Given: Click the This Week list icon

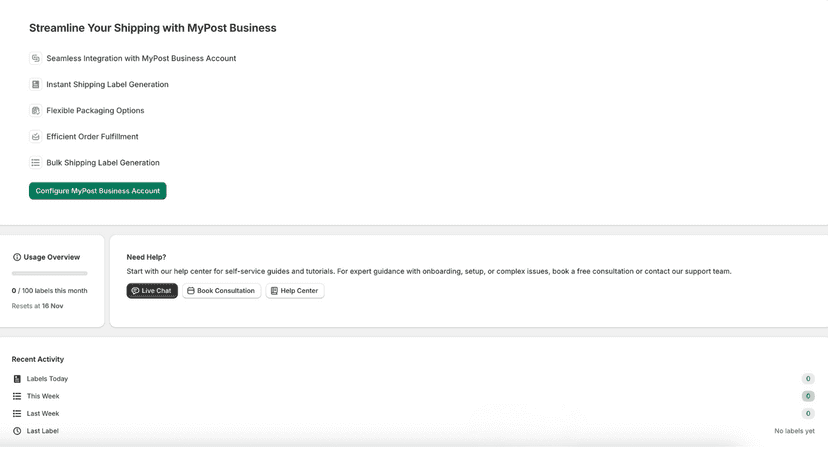Looking at the screenshot, I should point(17,396).
